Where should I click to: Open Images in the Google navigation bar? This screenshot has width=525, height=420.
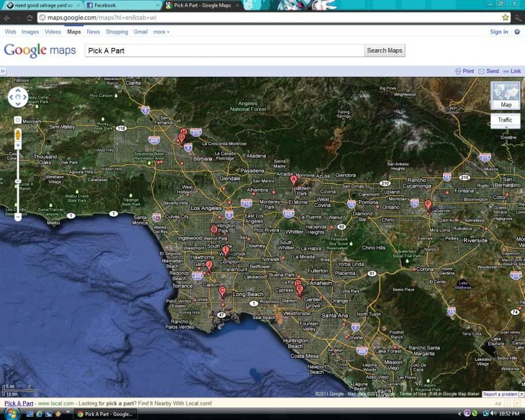(x=30, y=31)
